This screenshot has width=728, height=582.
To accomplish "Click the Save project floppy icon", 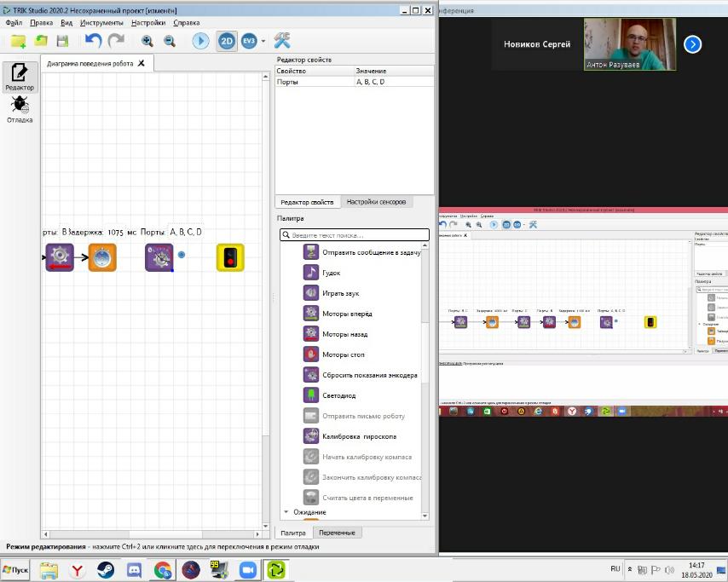I will [62, 41].
